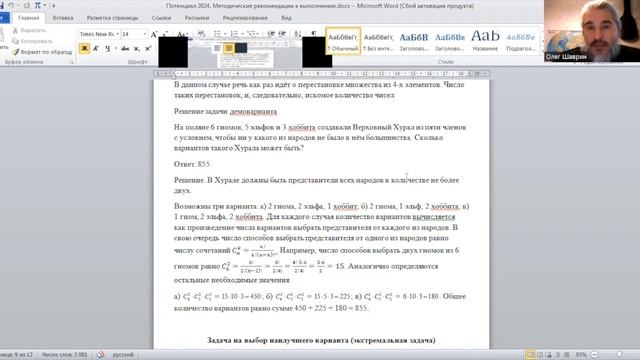This screenshot has height=360, width=640.
Task: Click the русский language indicator
Action: click(x=123, y=355)
